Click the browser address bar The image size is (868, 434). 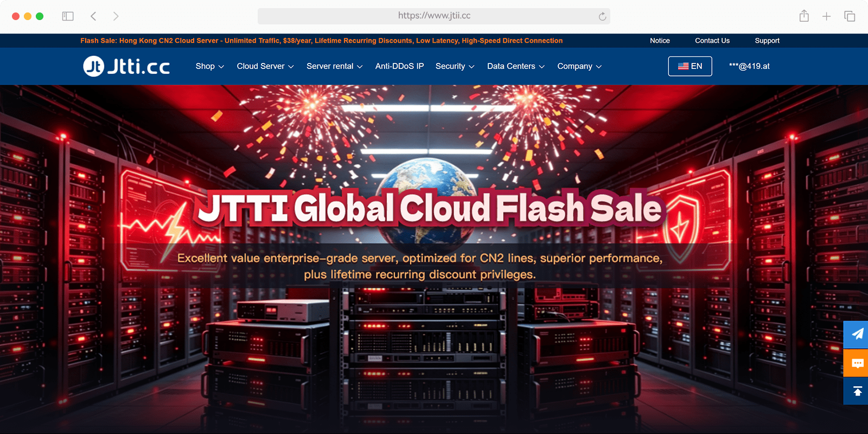pos(434,16)
